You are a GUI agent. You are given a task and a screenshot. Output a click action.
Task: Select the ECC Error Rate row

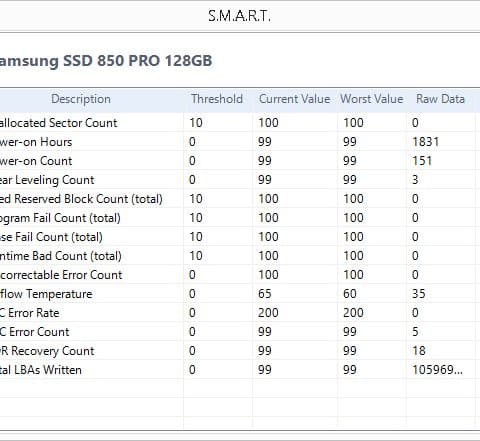(x=237, y=313)
